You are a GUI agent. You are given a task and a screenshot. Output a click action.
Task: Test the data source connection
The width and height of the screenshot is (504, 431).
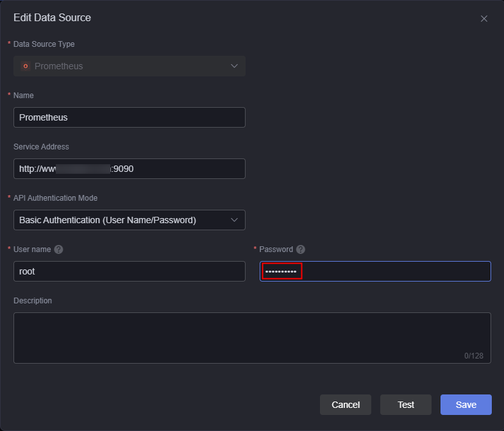(x=406, y=405)
